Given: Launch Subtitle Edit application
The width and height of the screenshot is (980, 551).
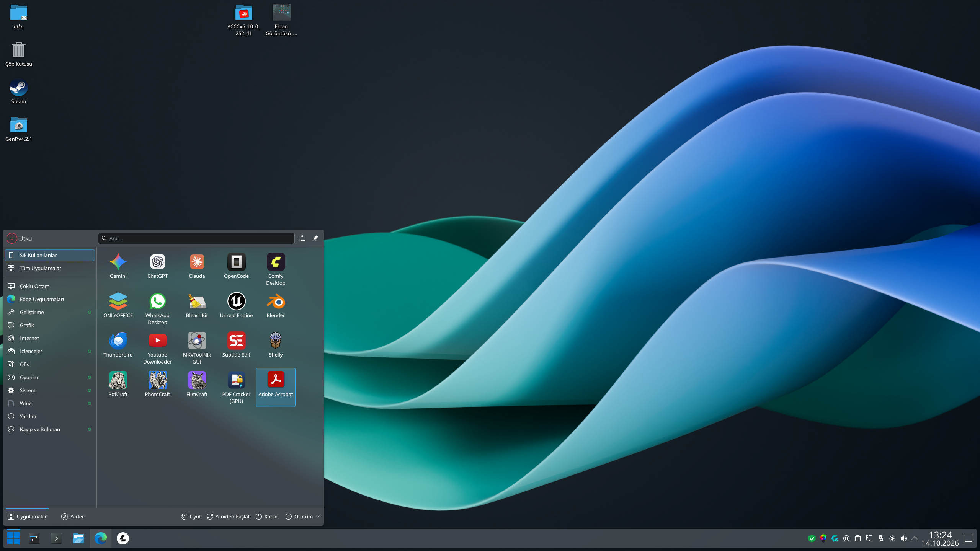Looking at the screenshot, I should (x=236, y=344).
